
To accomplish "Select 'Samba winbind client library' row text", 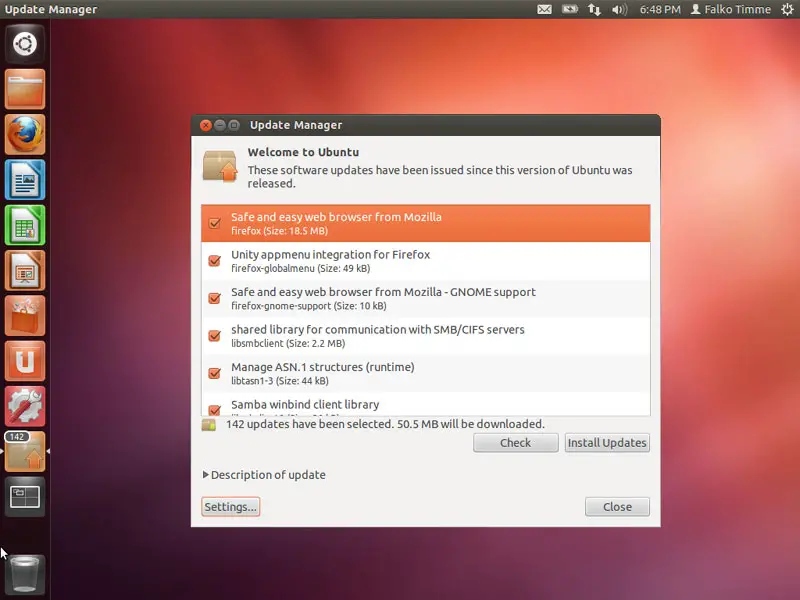I will pos(305,405).
